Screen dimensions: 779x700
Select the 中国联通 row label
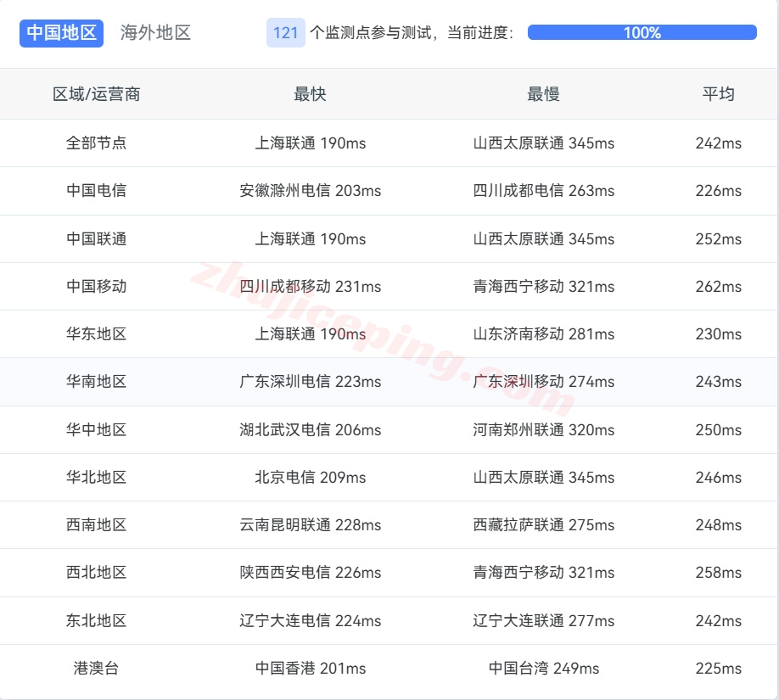(x=97, y=239)
